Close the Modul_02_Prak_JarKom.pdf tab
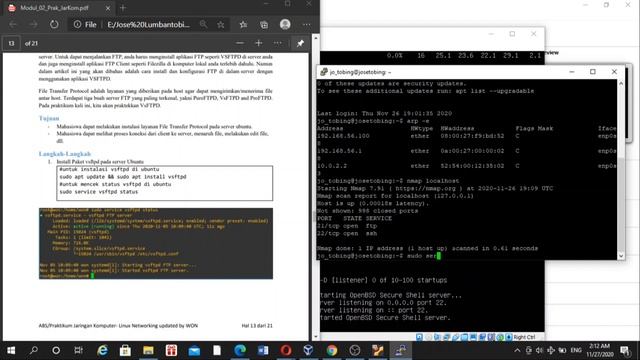 (108, 8)
